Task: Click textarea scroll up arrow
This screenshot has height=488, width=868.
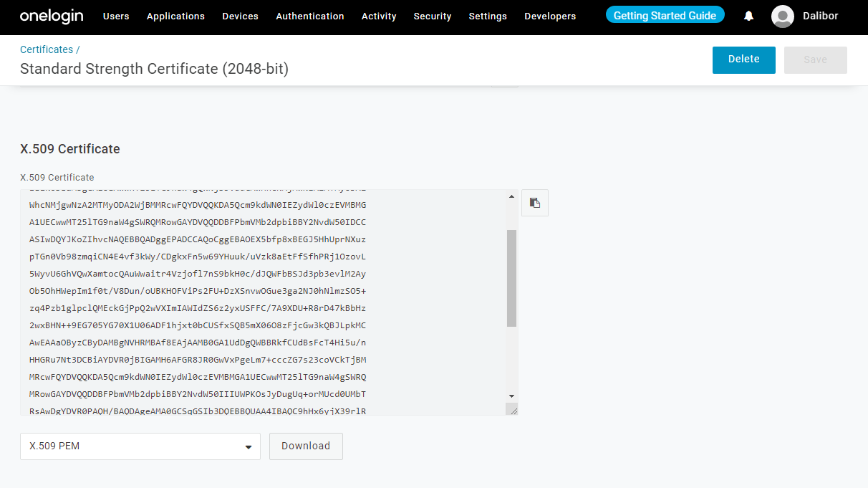Action: (x=511, y=196)
